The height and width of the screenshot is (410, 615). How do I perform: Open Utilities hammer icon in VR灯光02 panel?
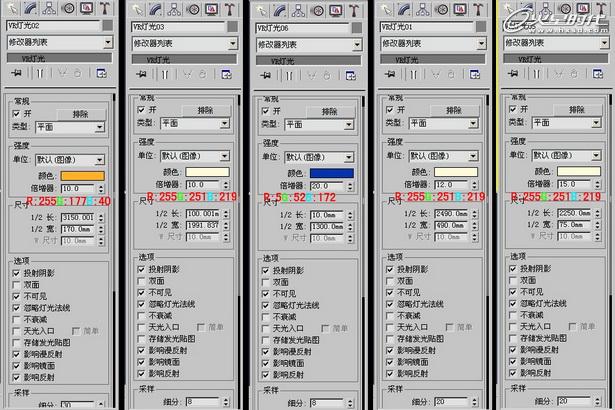coord(105,8)
